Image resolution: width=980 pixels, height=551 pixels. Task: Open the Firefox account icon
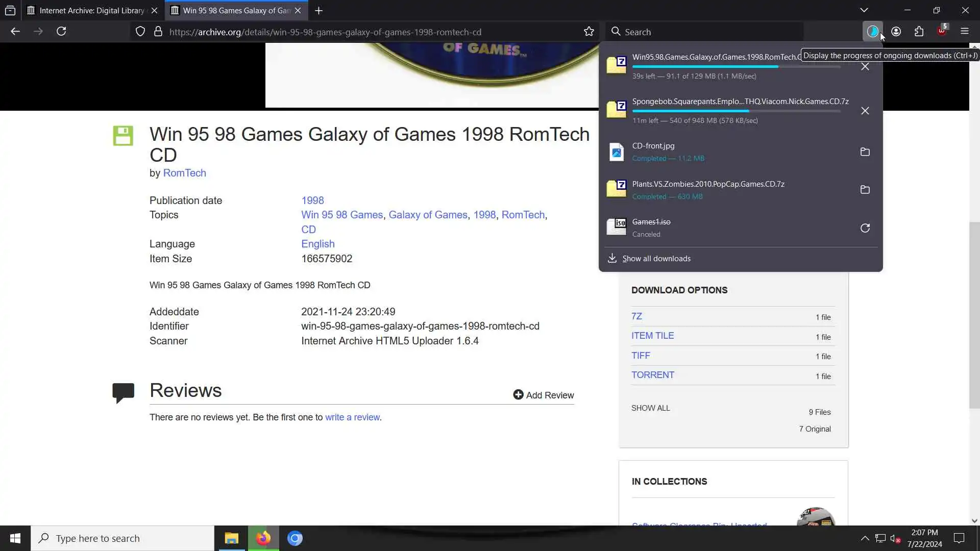coord(896,32)
